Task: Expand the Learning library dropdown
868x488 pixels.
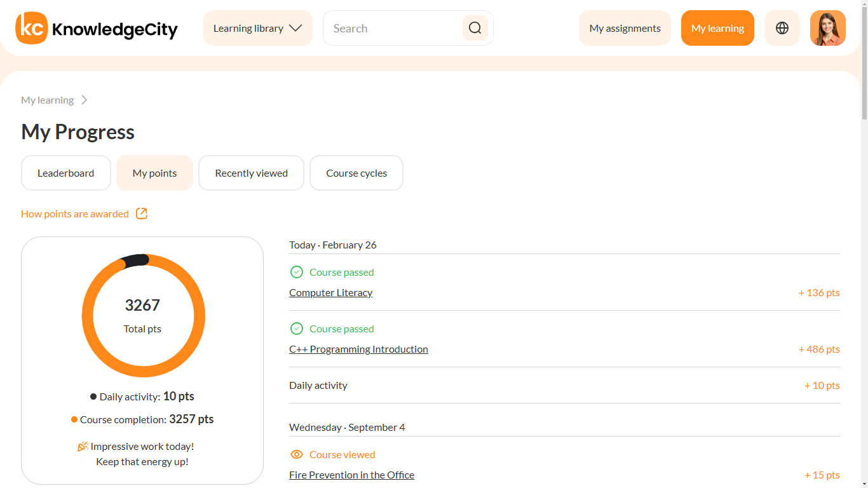Action: click(257, 28)
